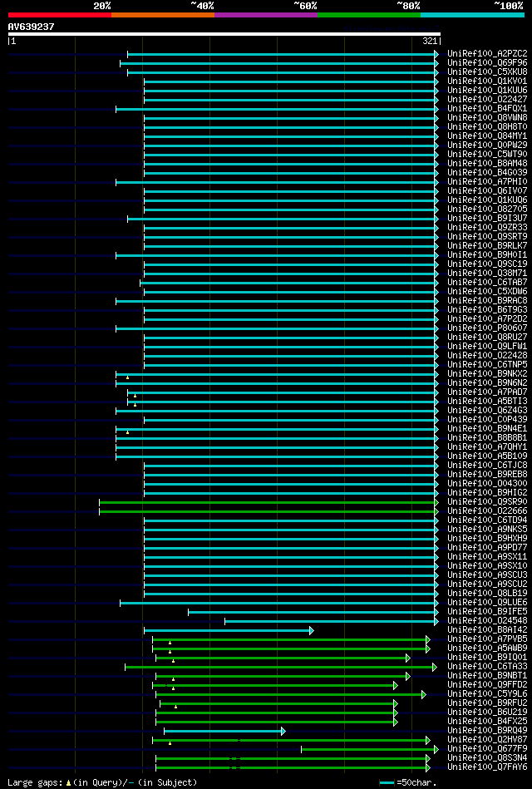
Task: Click the cyan alignment bar for UniRef100_O24548
Action: [330, 621]
